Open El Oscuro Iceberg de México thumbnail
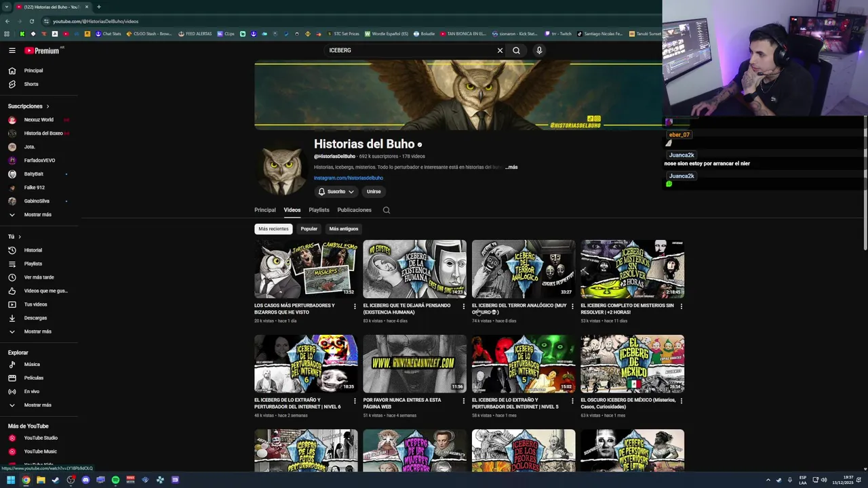Viewport: 868px width, 488px height. (x=632, y=364)
